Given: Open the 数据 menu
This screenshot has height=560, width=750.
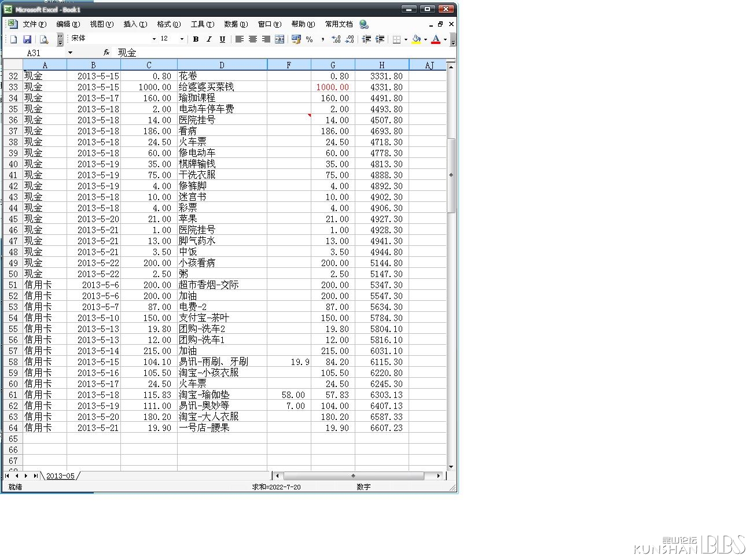Looking at the screenshot, I should pyautogui.click(x=236, y=24).
